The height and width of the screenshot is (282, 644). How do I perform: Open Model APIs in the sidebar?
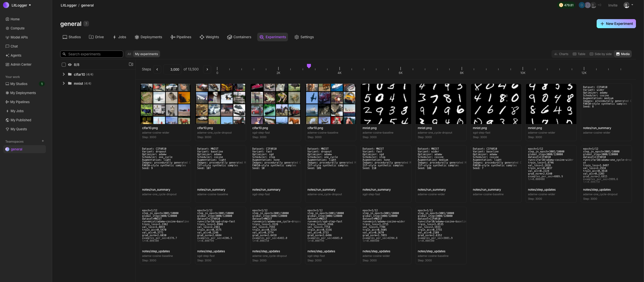(x=19, y=37)
